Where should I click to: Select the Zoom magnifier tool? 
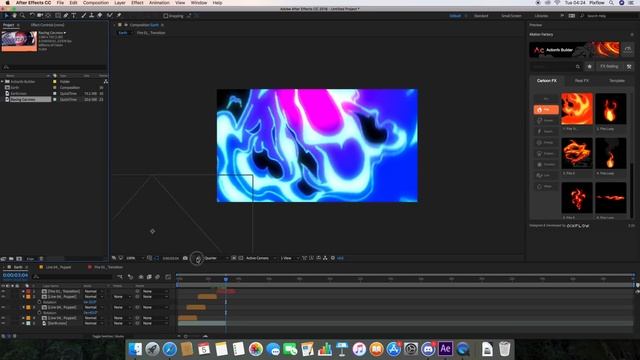[x=22, y=16]
